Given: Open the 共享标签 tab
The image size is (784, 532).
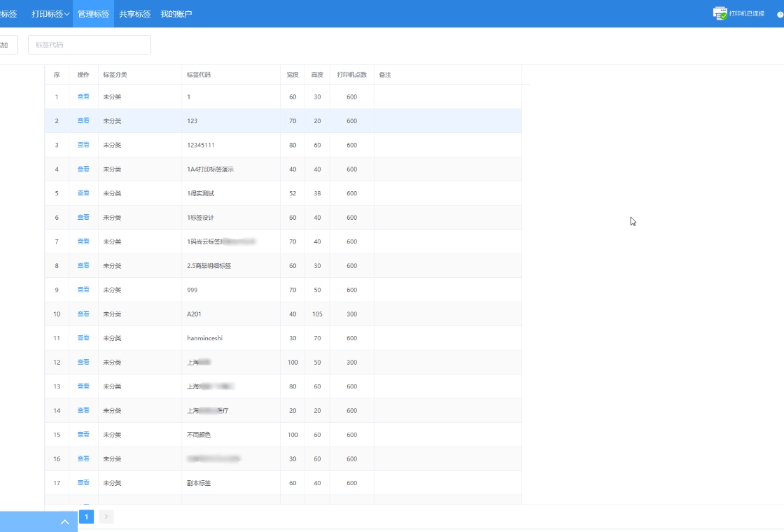Looking at the screenshot, I should [135, 14].
